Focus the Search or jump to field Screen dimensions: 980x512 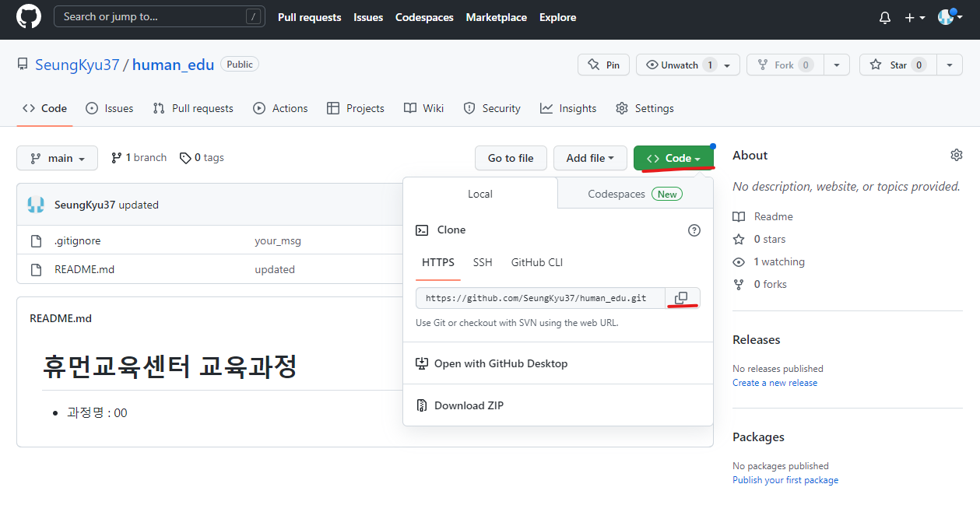pos(160,16)
